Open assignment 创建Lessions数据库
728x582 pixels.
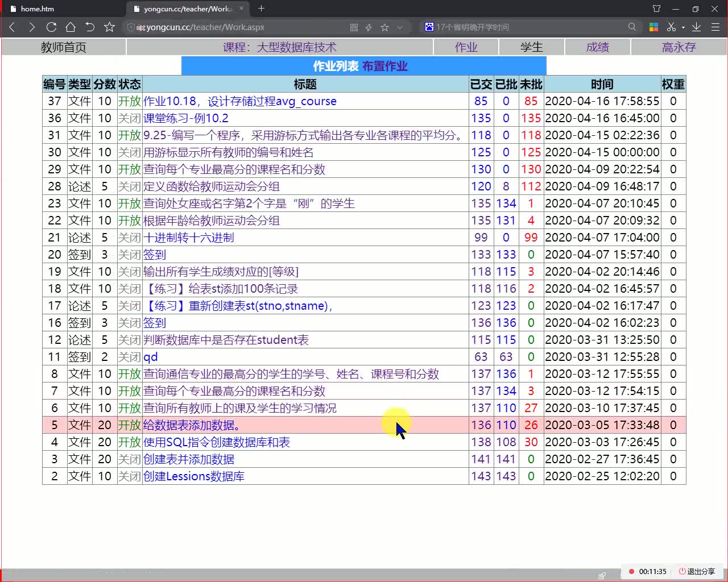coord(194,476)
